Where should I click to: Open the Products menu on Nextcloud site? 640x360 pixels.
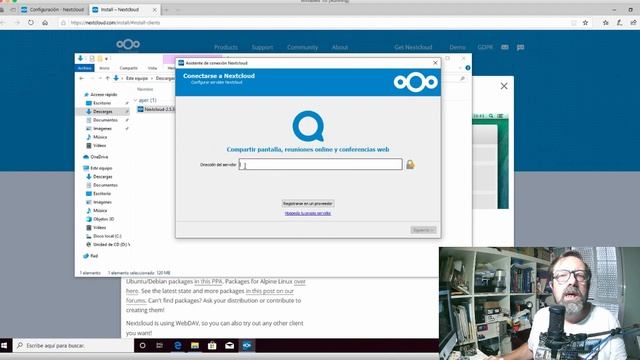click(x=226, y=47)
